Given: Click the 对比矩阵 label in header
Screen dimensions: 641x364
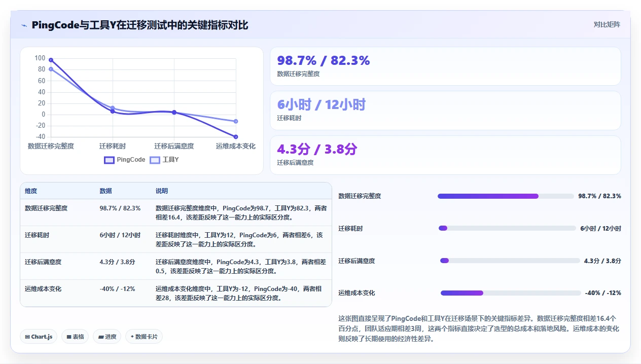Looking at the screenshot, I should [x=607, y=24].
